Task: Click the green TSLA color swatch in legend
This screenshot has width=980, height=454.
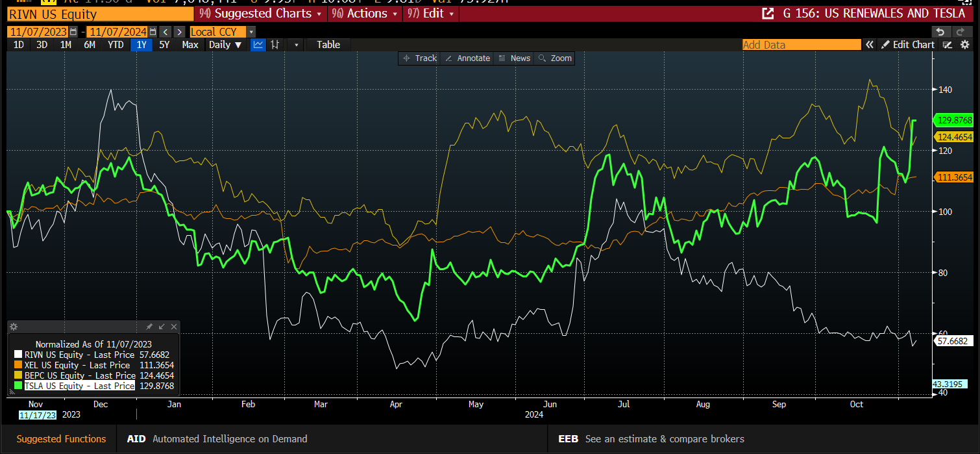Action: click(x=18, y=386)
